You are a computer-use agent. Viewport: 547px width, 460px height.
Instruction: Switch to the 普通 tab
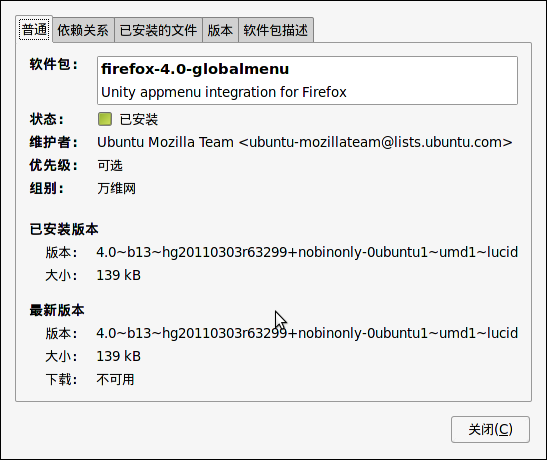click(x=34, y=29)
